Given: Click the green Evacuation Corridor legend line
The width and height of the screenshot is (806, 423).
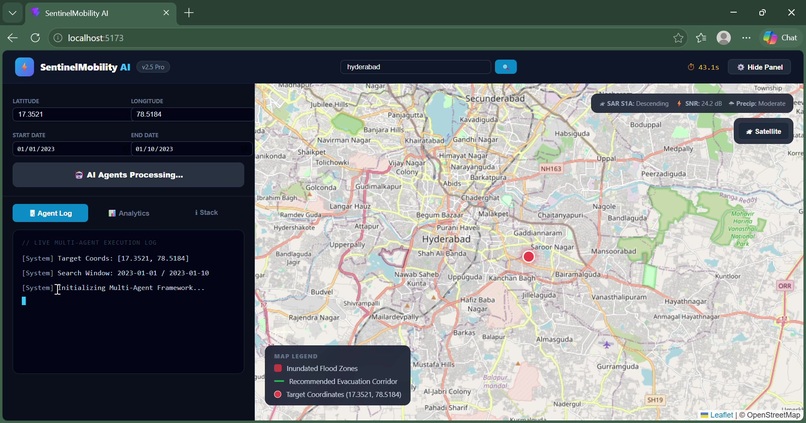Looking at the screenshot, I should 279,381.
